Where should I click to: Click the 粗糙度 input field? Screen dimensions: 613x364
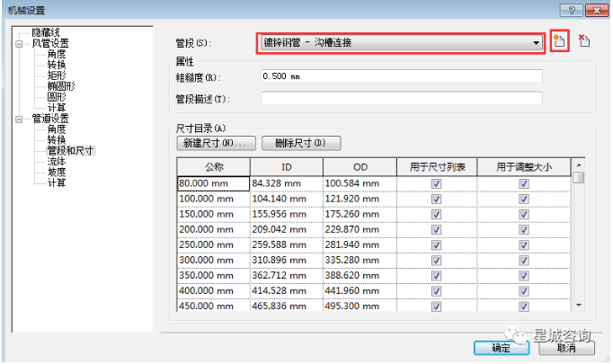402,76
